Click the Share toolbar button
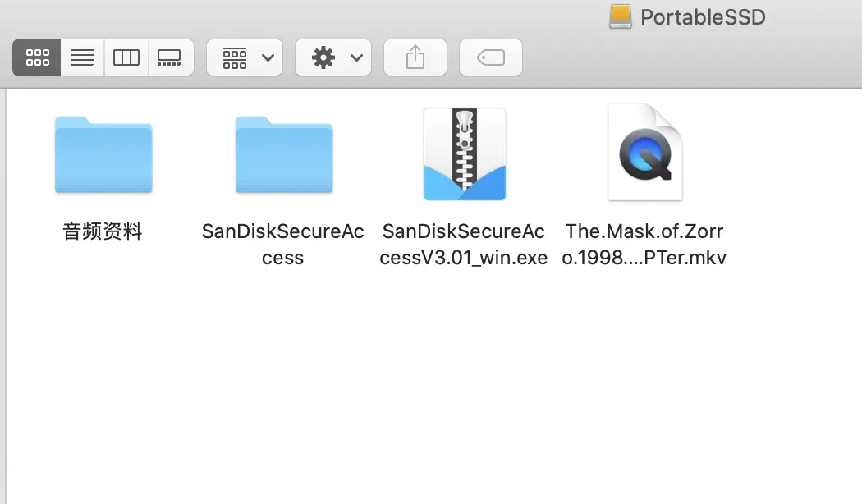This screenshot has height=504, width=862. (x=415, y=57)
